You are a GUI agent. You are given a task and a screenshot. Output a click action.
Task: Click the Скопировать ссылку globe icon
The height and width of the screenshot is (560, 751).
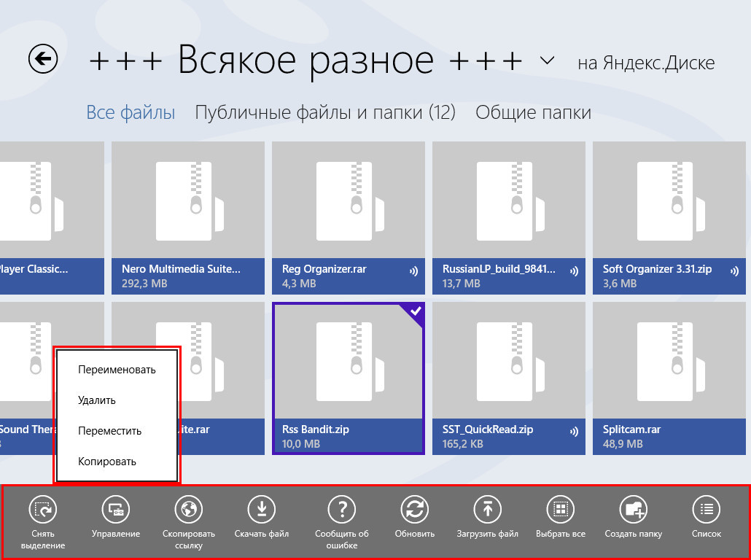[189, 509]
